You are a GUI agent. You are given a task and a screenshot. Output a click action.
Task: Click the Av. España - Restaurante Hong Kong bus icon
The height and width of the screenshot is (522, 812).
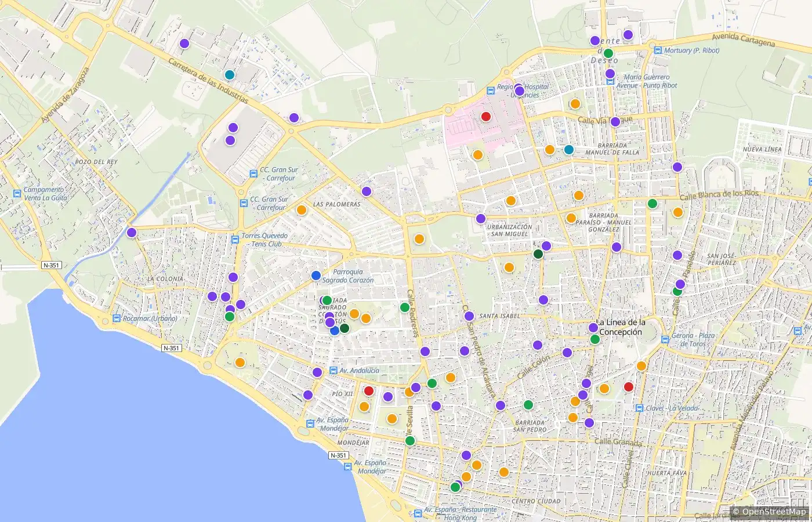click(418, 513)
